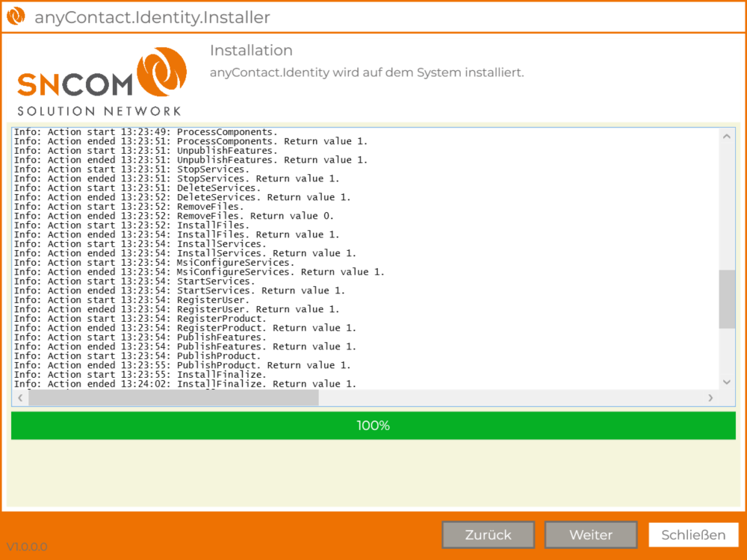Grab the vertical scrollbar thumb of the log
The height and width of the screenshot is (560, 747).
point(727,299)
